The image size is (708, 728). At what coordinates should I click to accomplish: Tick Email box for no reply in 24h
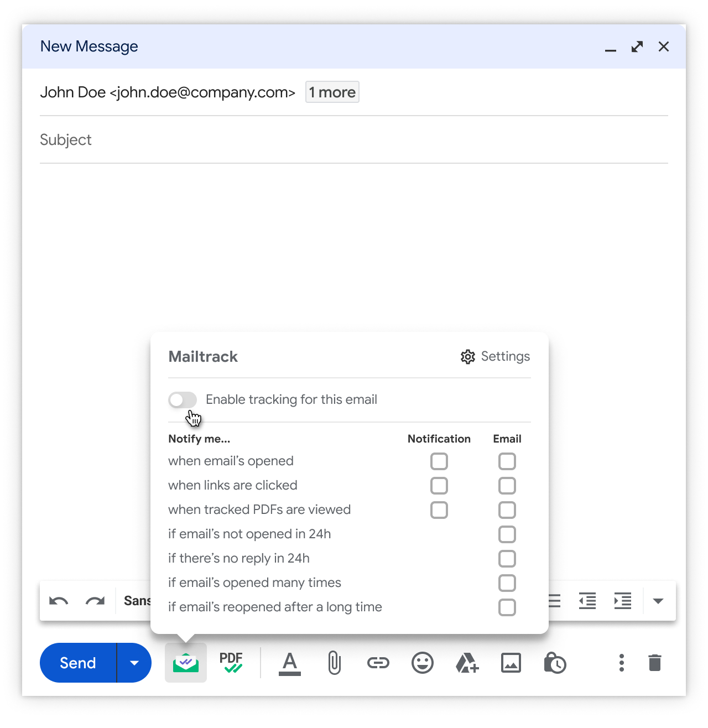click(507, 559)
